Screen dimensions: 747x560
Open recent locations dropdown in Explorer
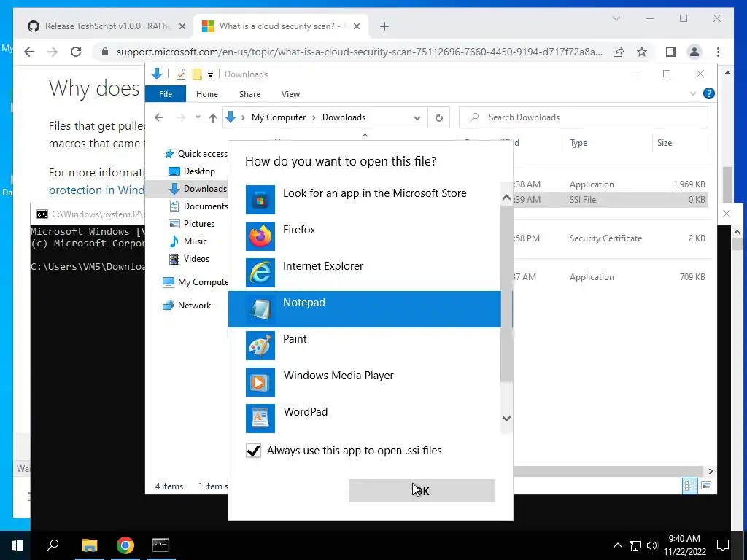pos(198,117)
